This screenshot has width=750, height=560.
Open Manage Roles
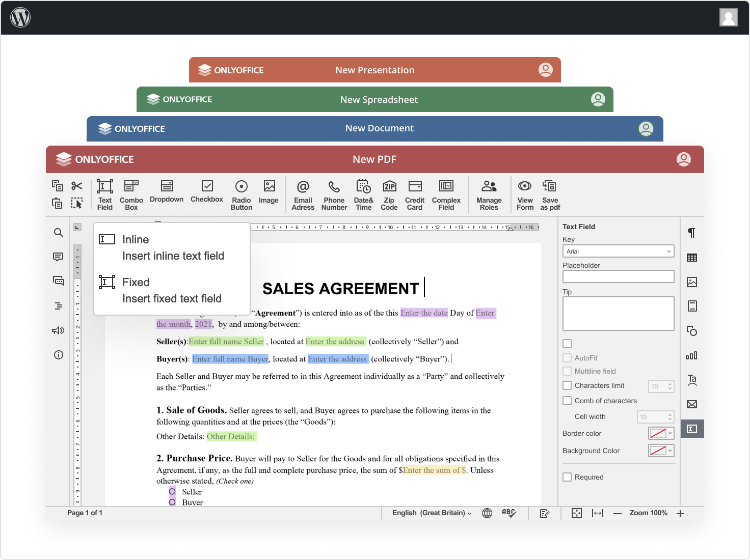489,194
